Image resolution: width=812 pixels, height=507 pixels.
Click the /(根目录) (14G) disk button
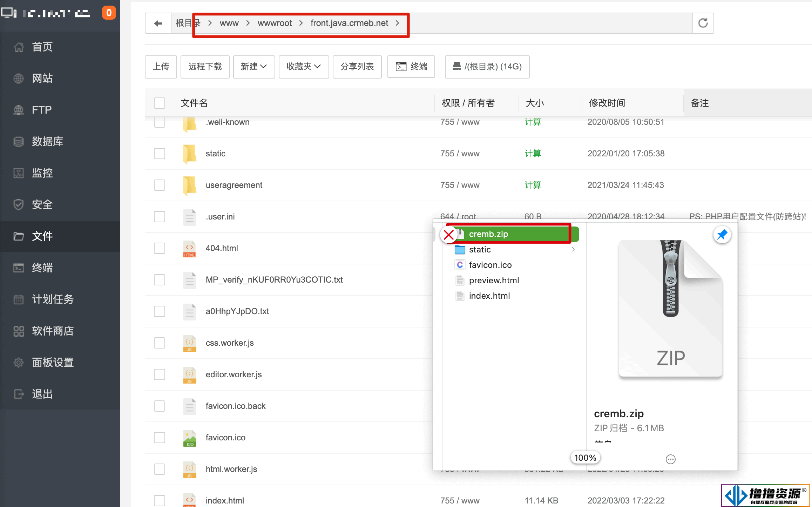487,67
